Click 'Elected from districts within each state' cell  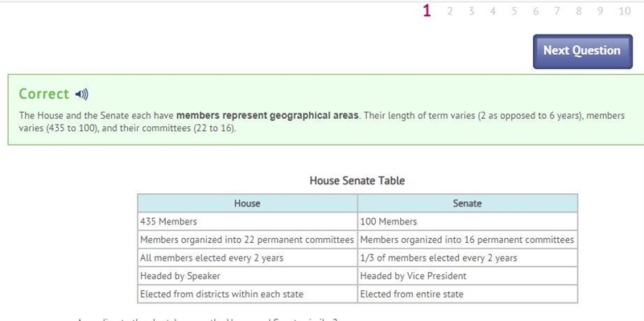(x=247, y=294)
